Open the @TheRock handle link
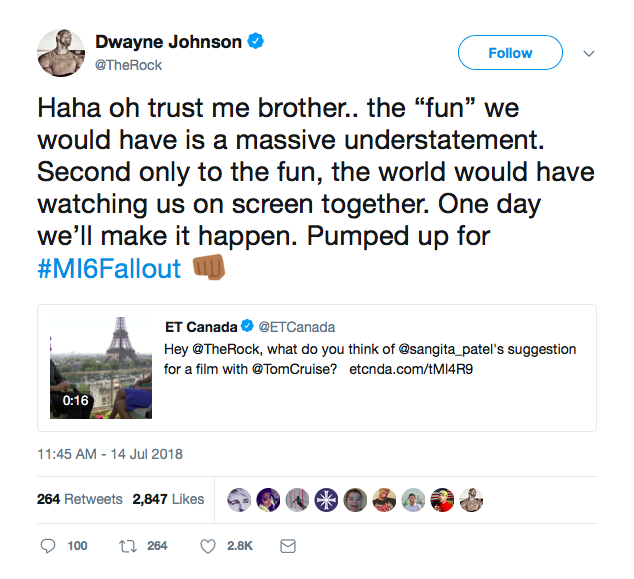This screenshot has width=634, height=579. [x=128, y=65]
